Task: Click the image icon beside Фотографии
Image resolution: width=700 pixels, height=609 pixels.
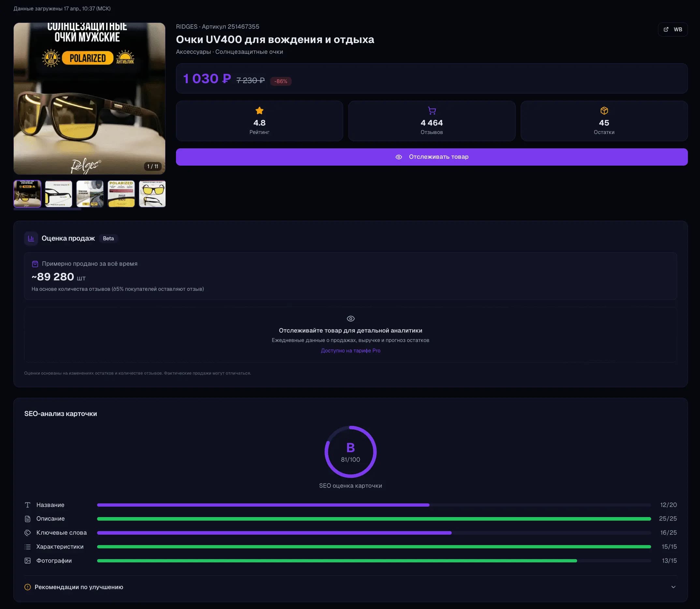Action: 27,560
